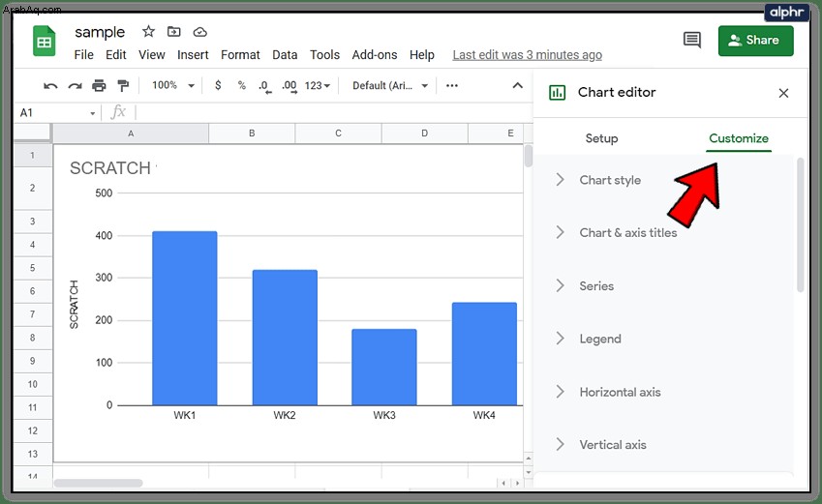Click the undo arrow icon
Image resolution: width=822 pixels, height=504 pixels.
[x=50, y=86]
